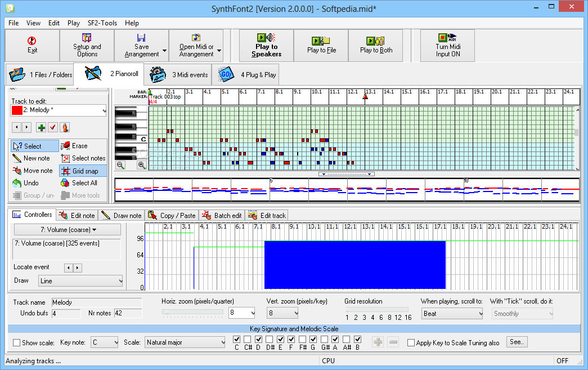Activate the Select notes tool
The image size is (588, 370).
[x=83, y=158]
